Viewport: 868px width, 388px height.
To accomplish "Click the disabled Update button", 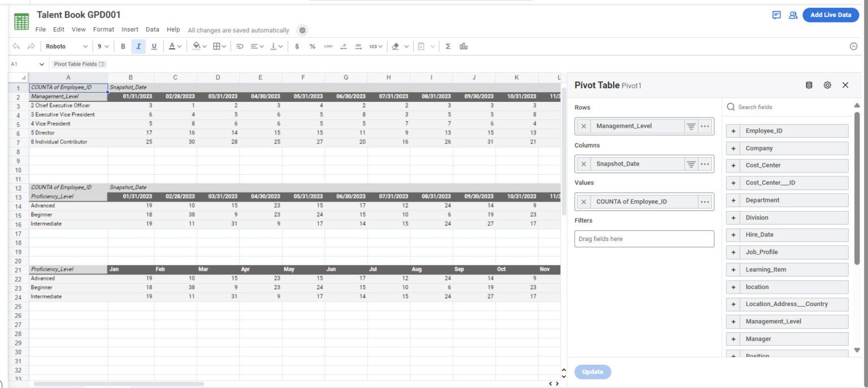I will tap(592, 372).
